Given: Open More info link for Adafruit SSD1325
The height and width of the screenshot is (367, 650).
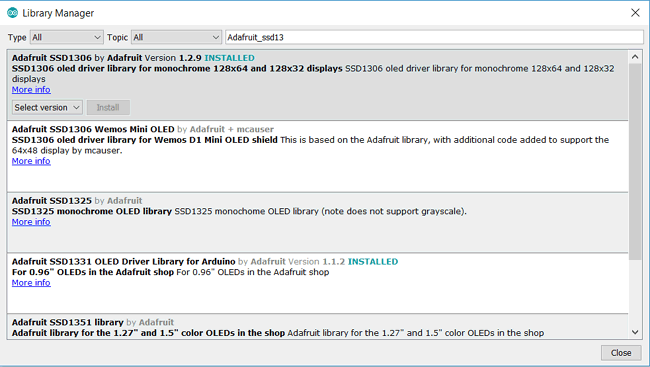Looking at the screenshot, I should point(31,222).
